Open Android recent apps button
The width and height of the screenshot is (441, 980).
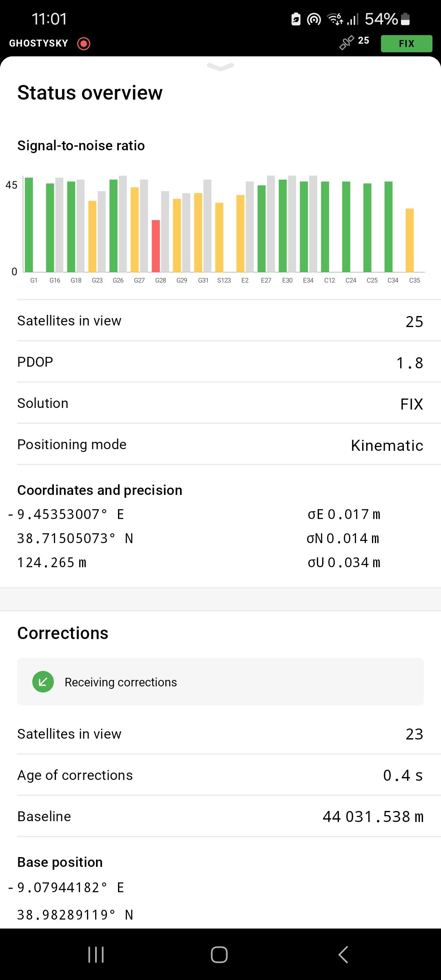[x=96, y=954]
